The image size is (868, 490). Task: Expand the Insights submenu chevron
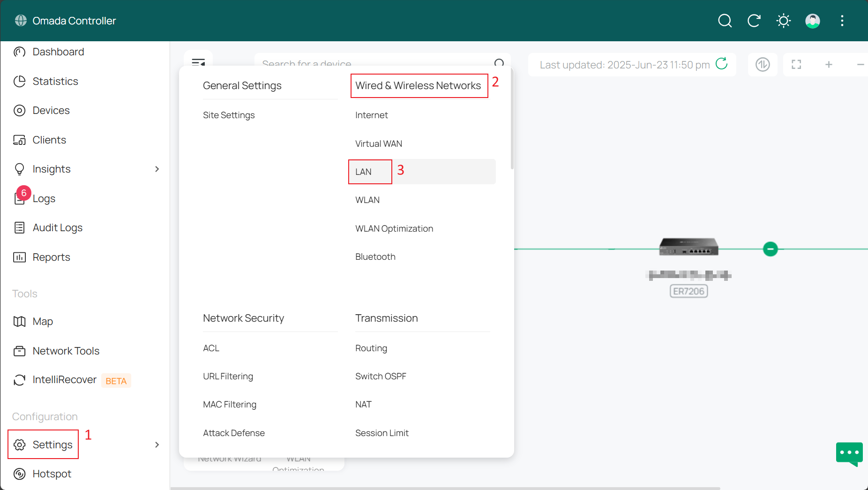(157, 169)
